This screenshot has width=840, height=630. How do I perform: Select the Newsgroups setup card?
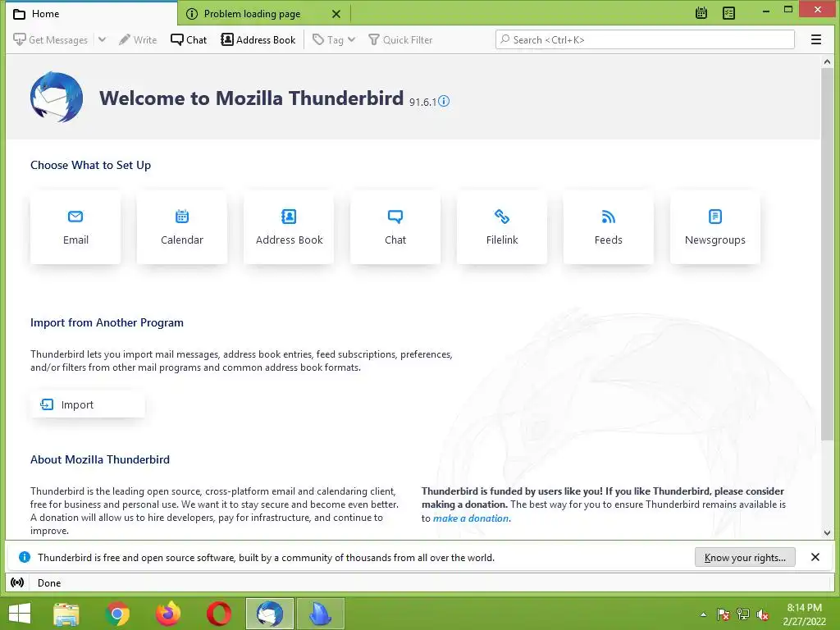click(x=715, y=227)
